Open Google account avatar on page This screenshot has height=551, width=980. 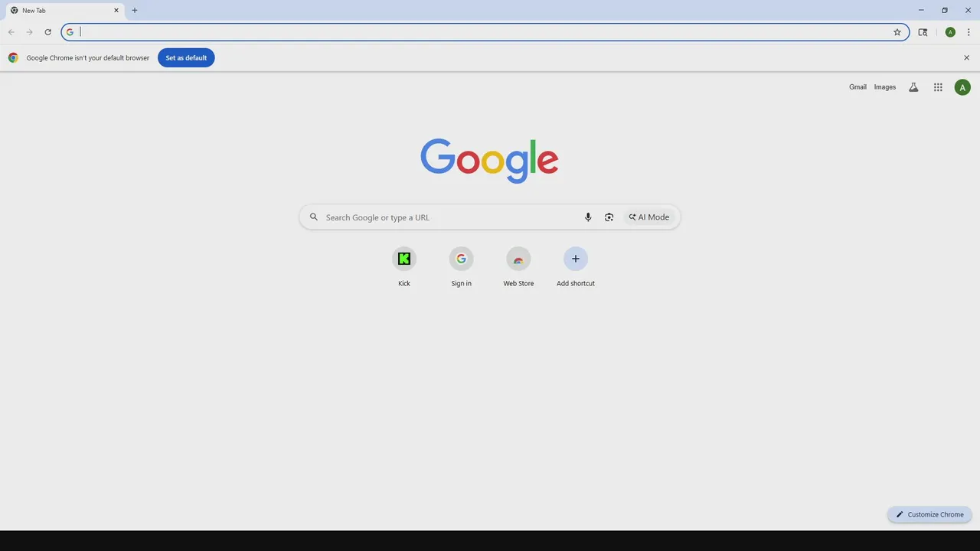(x=962, y=87)
